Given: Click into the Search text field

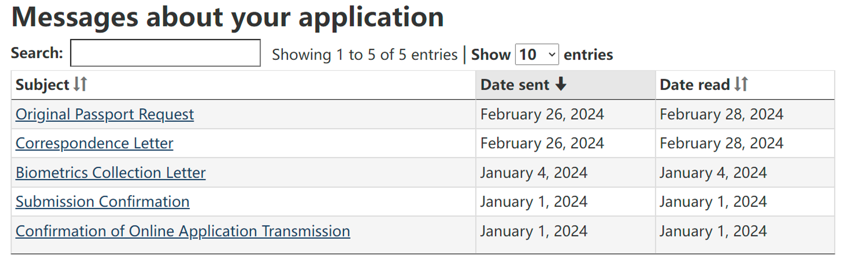Looking at the screenshot, I should [x=165, y=53].
